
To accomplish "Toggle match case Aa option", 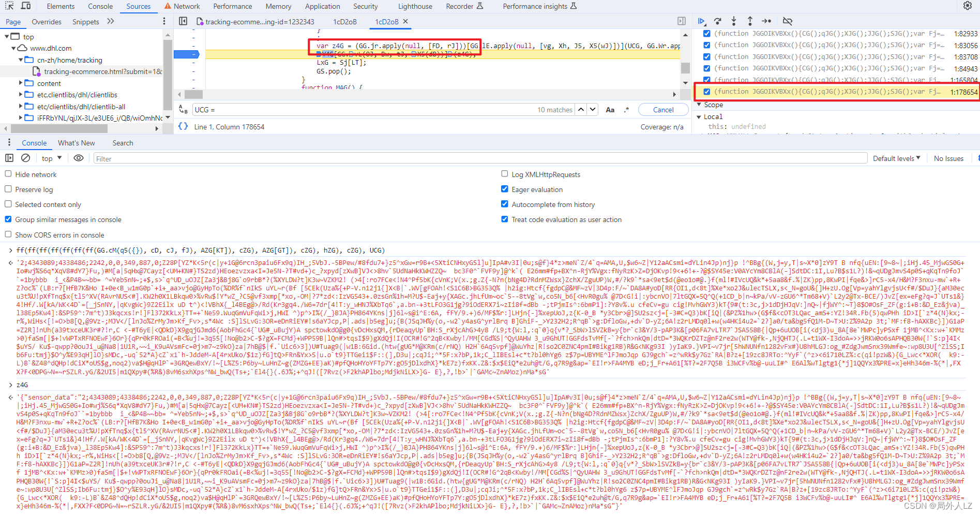I will [x=610, y=110].
